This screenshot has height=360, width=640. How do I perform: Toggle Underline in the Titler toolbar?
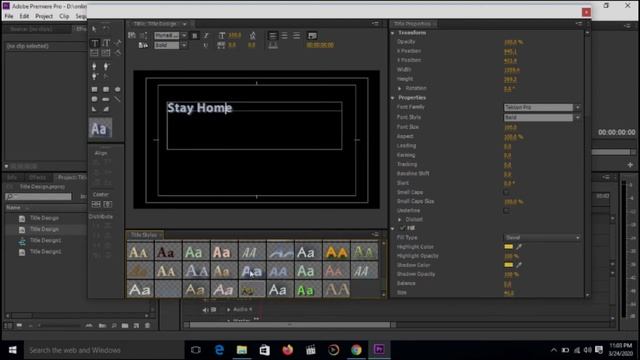pos(206,45)
